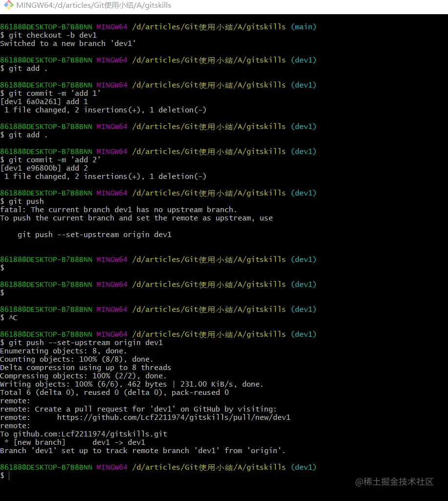Click 'remote: Create a pull request' line
This screenshot has height=501, width=448.
click(138, 409)
